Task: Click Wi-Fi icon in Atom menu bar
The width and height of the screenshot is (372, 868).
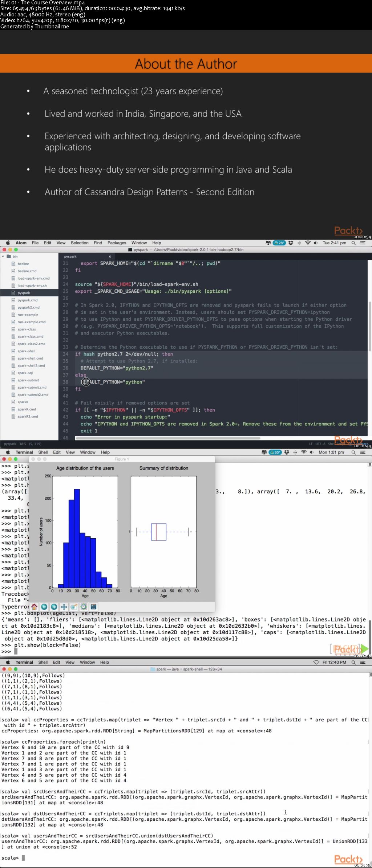Action: tap(308, 243)
